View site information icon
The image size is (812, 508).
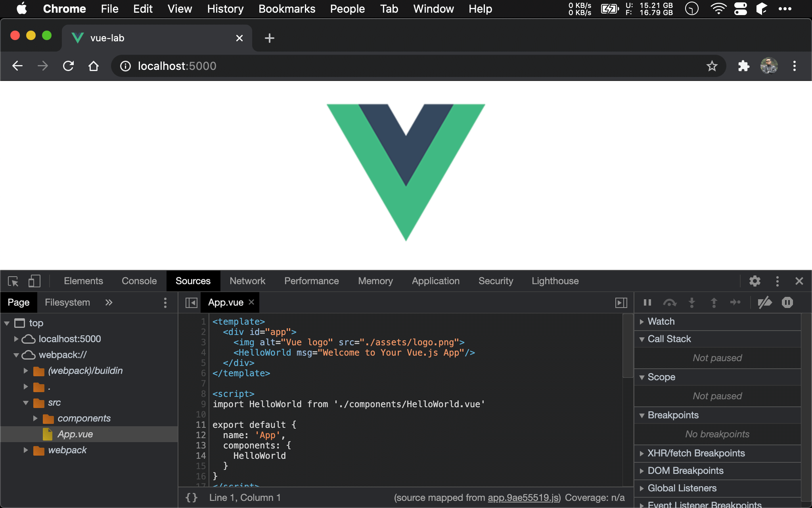(x=125, y=66)
